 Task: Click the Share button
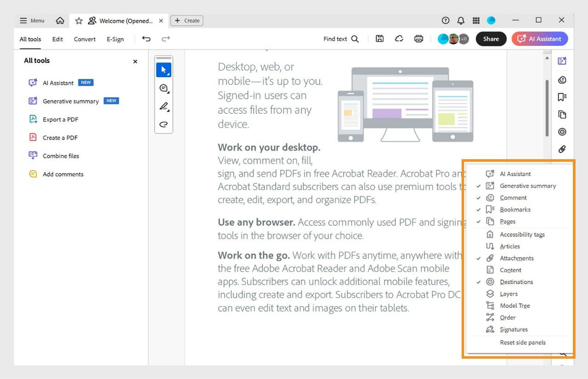click(491, 39)
